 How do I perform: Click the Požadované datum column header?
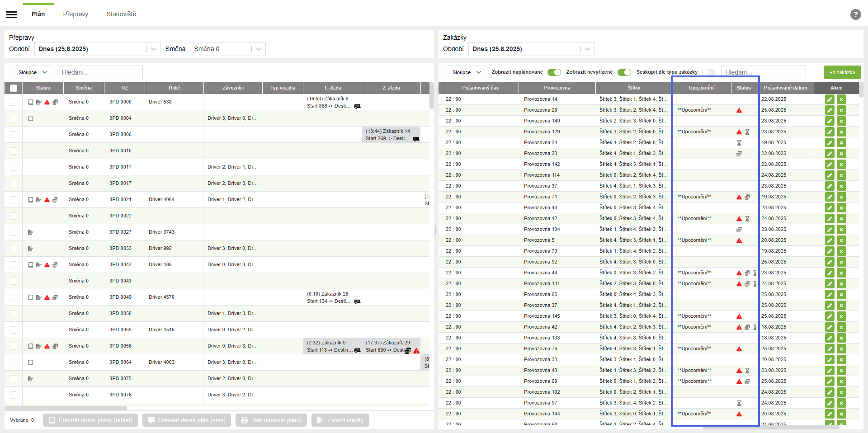(785, 88)
